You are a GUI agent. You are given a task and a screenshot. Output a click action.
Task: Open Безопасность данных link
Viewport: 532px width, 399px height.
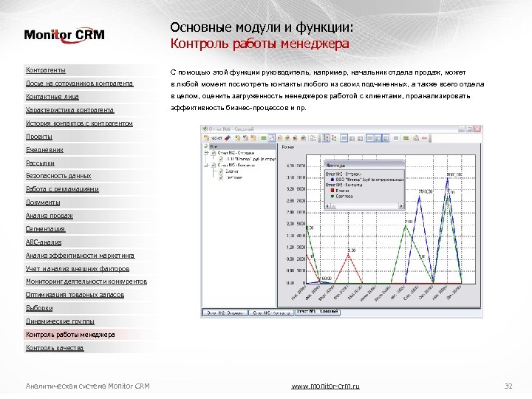tap(58, 176)
